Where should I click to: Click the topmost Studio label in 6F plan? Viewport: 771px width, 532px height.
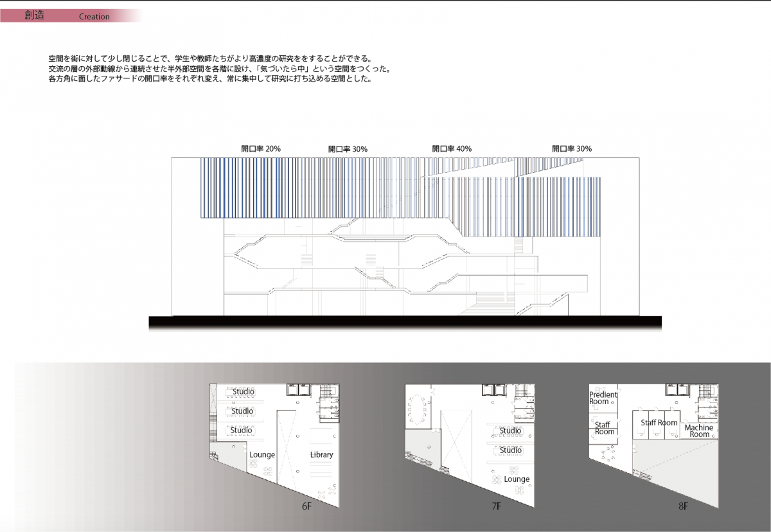pyautogui.click(x=243, y=391)
